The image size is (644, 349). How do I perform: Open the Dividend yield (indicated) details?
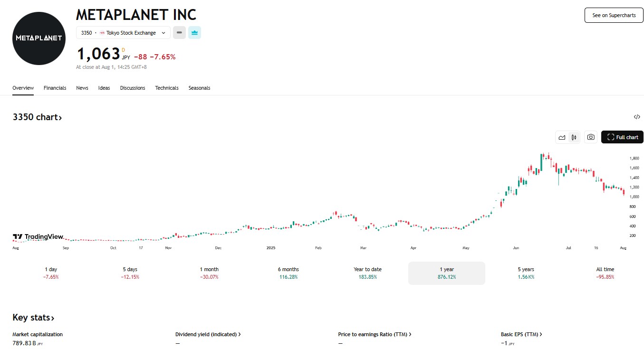(208, 334)
